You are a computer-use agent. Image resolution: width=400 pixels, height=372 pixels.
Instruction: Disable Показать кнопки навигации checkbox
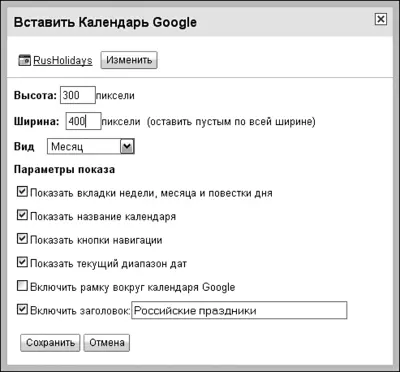click(22, 239)
